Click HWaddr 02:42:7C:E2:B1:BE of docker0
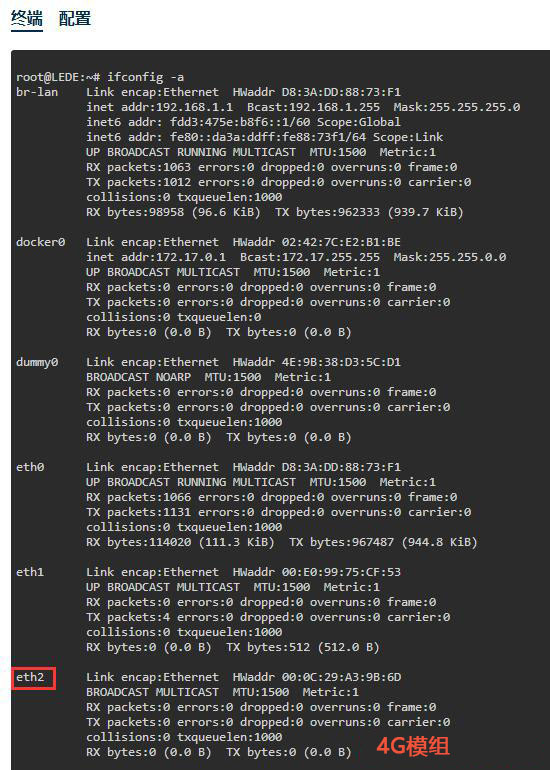Viewport: 550px width, 770px height. tap(317, 242)
